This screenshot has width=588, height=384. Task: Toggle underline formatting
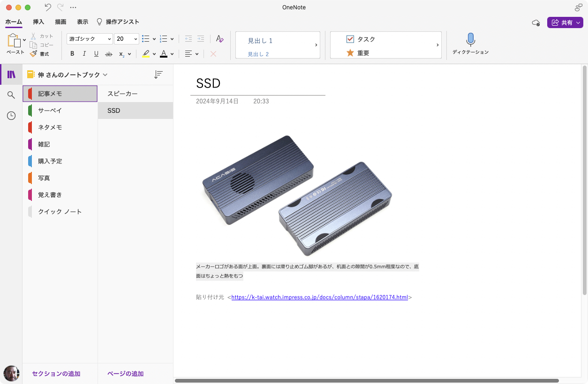[x=96, y=53]
